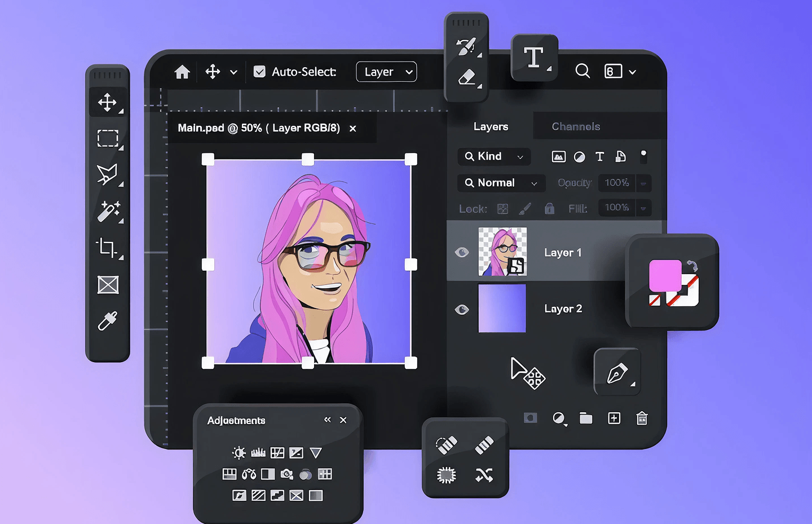Select the Eraser tool
Viewport: 812px width, 524px height.
[467, 77]
